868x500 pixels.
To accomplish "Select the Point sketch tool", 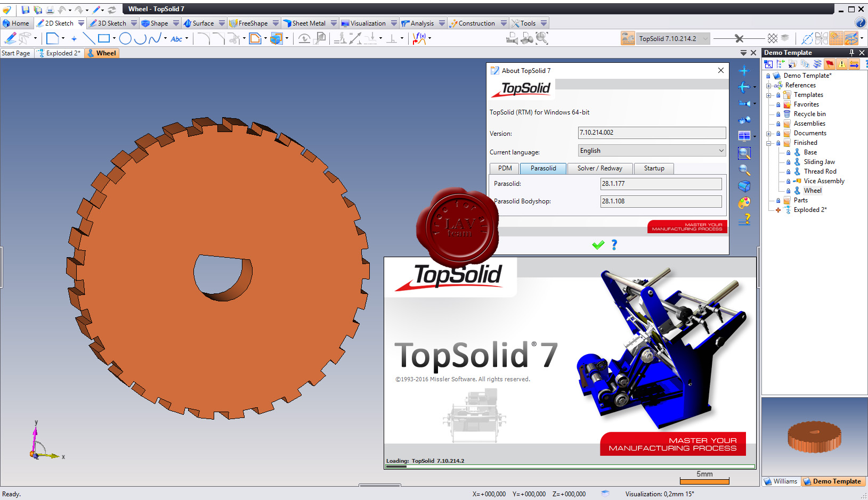I will pos(74,38).
